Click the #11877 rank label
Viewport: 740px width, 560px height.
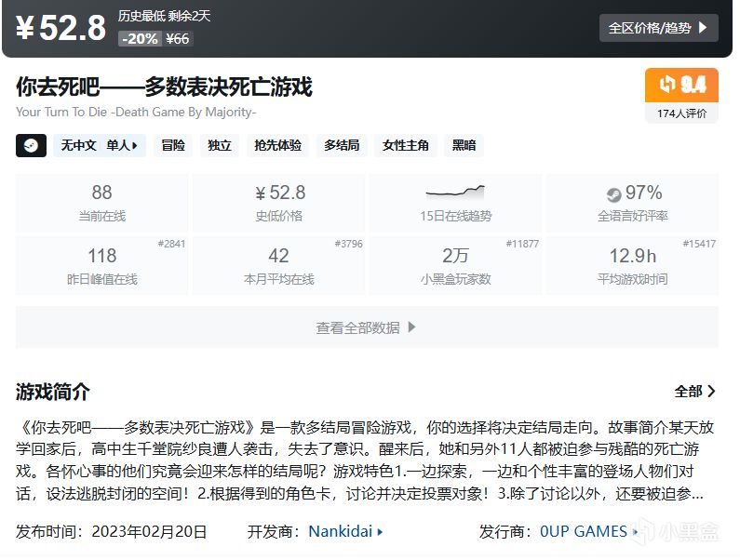(x=522, y=244)
